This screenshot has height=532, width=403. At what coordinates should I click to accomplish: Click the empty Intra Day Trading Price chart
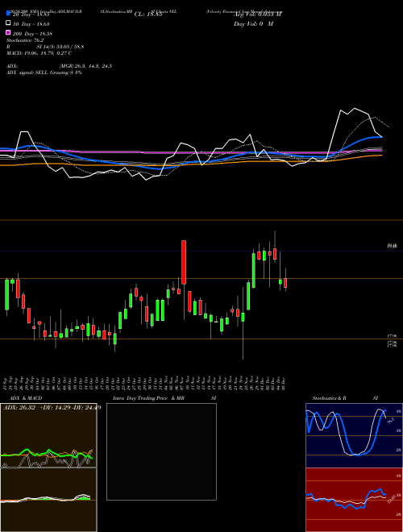point(161,451)
